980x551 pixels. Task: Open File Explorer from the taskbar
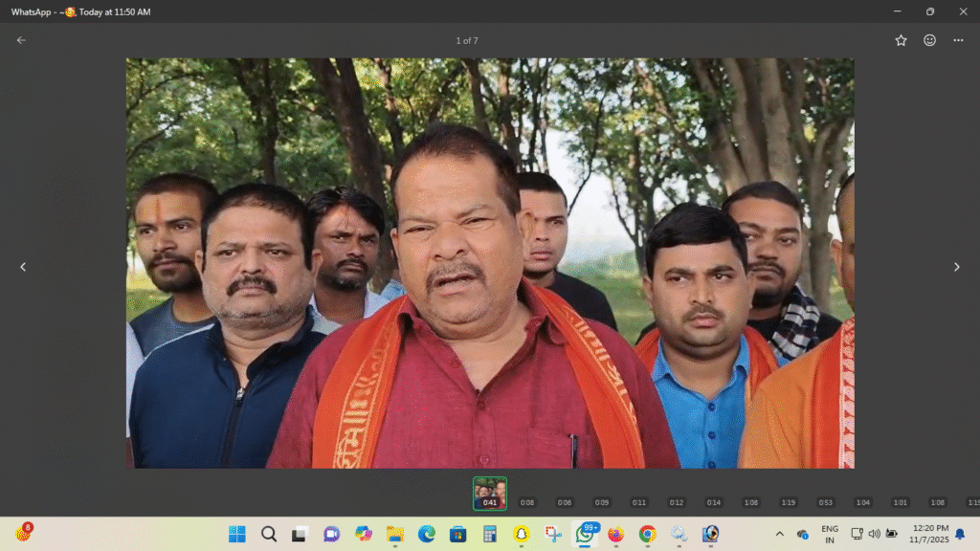395,534
